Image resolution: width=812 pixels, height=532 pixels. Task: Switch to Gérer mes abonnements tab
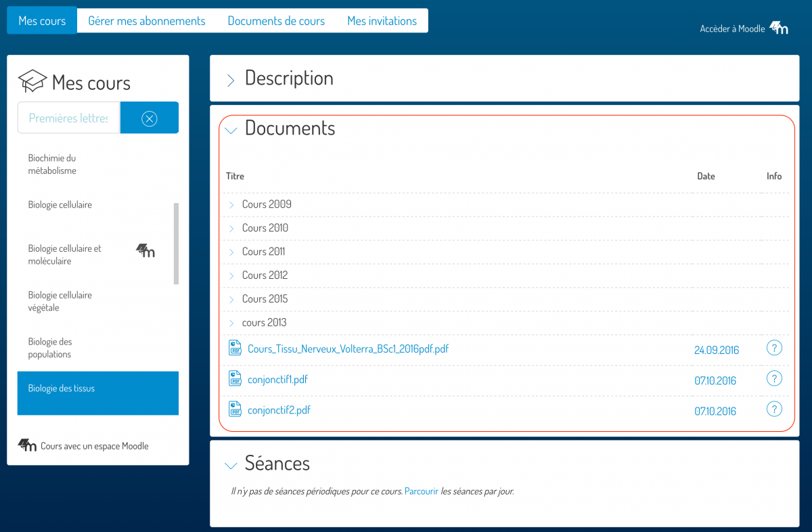pyautogui.click(x=147, y=21)
